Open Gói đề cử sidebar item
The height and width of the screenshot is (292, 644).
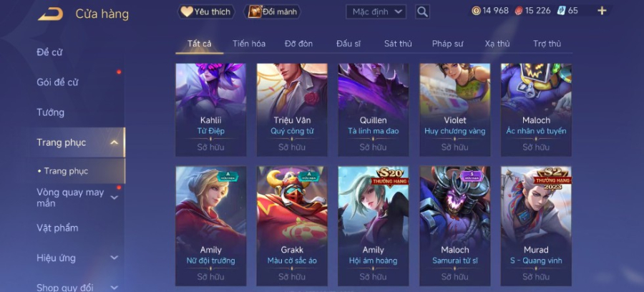tap(57, 82)
